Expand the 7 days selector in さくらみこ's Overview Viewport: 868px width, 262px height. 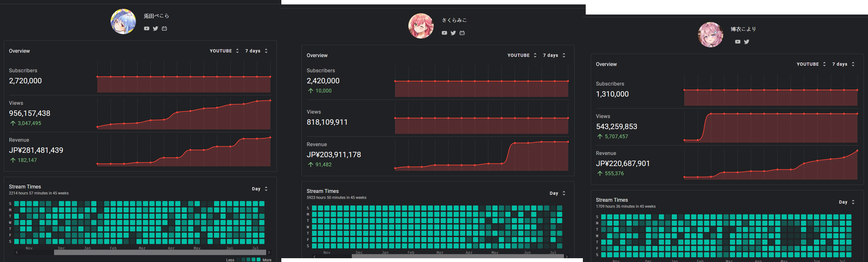(554, 55)
